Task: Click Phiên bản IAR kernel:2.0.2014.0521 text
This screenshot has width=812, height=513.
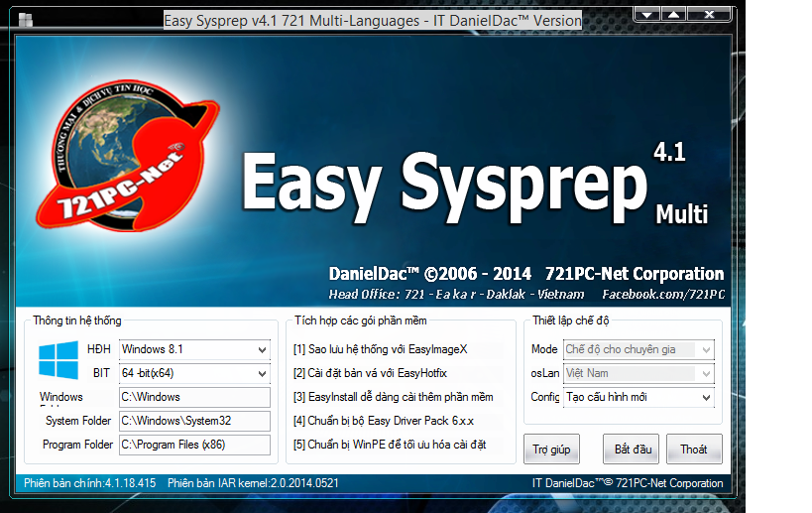Action: (253, 483)
